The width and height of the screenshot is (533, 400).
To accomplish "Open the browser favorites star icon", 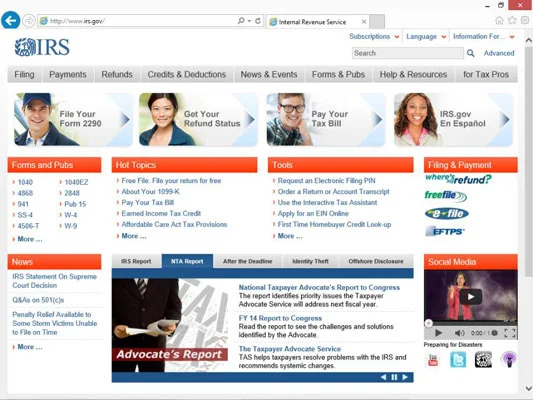I will coord(512,20).
